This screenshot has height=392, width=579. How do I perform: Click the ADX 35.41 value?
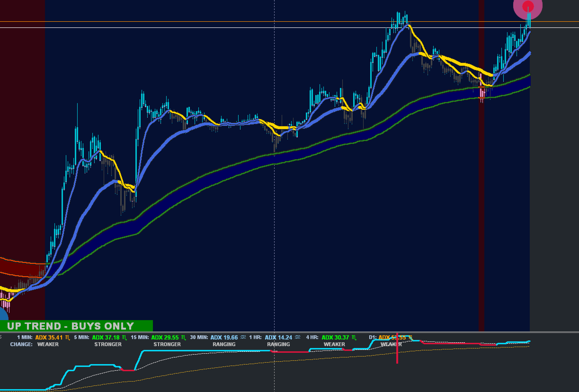[x=49, y=337]
